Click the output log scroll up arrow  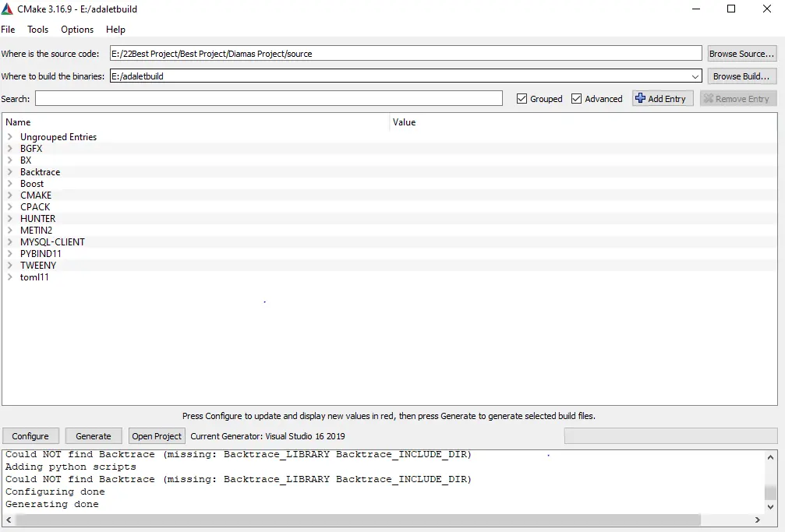click(x=771, y=456)
